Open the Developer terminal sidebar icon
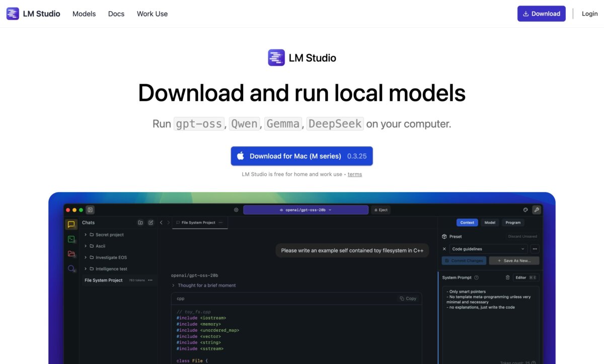The height and width of the screenshot is (364, 604). click(71, 239)
